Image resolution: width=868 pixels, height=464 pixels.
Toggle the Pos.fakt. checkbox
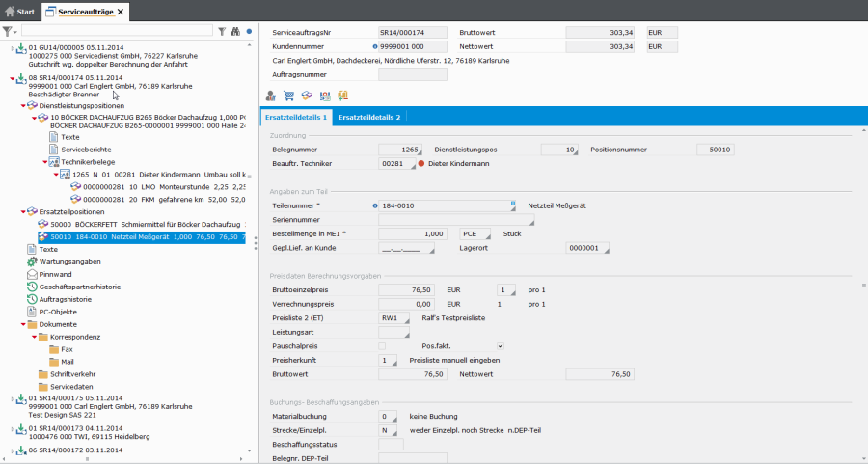501,345
